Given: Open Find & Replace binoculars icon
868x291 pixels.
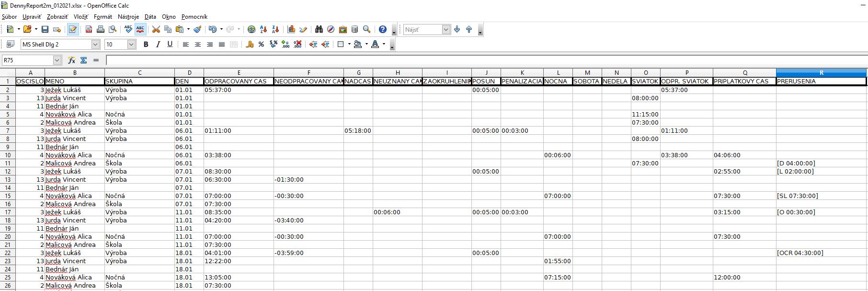Looking at the screenshot, I should 319,29.
